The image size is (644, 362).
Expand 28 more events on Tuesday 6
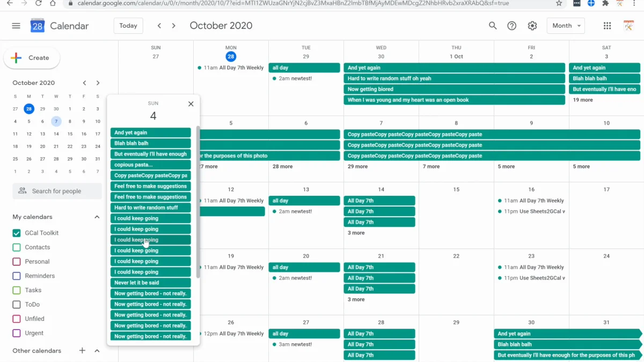click(x=282, y=166)
